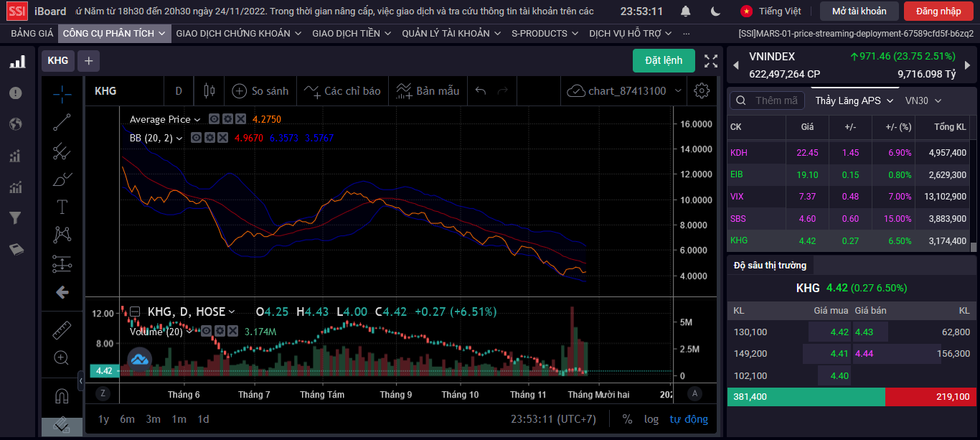Select the brush drawing tool
Image resolution: width=980 pixels, height=440 pixels.
[62, 179]
